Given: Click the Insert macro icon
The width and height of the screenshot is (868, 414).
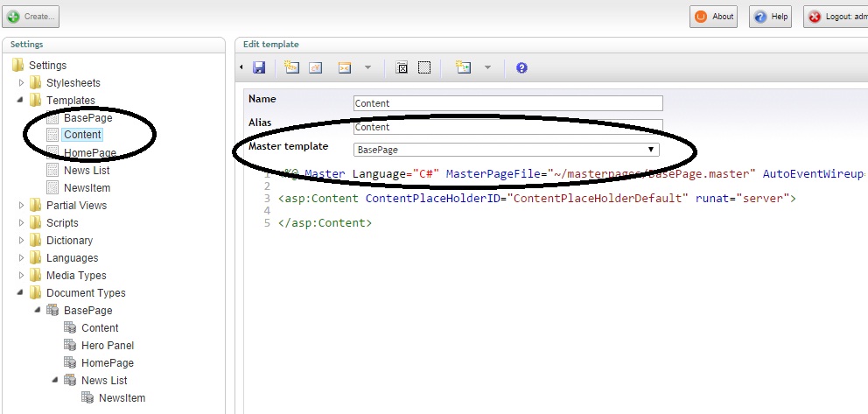Looking at the screenshot, I should click(x=345, y=67).
